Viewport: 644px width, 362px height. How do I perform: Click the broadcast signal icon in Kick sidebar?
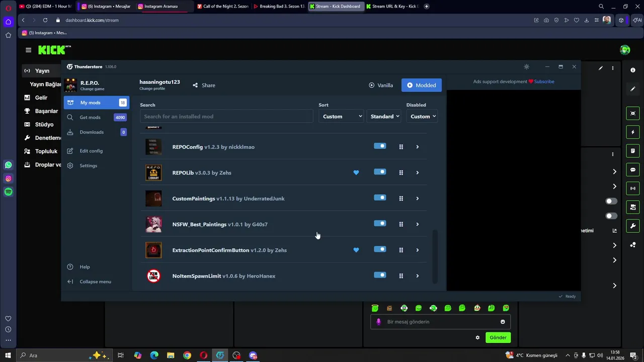[x=633, y=189]
